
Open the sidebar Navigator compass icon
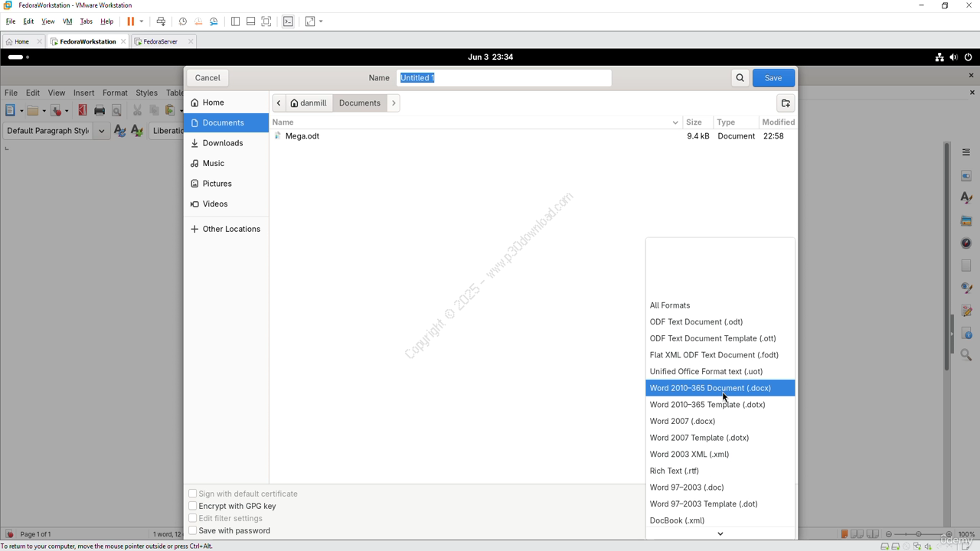click(966, 243)
